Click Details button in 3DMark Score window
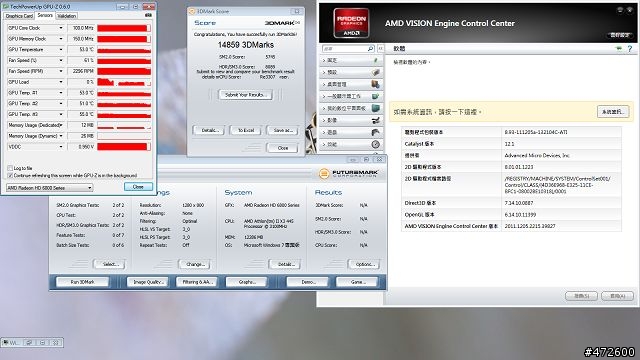 pos(209,130)
